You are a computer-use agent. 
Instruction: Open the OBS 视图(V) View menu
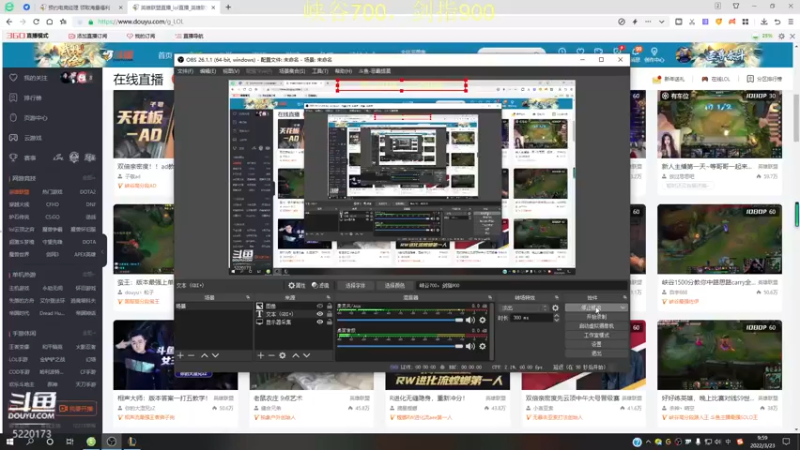click(x=231, y=71)
